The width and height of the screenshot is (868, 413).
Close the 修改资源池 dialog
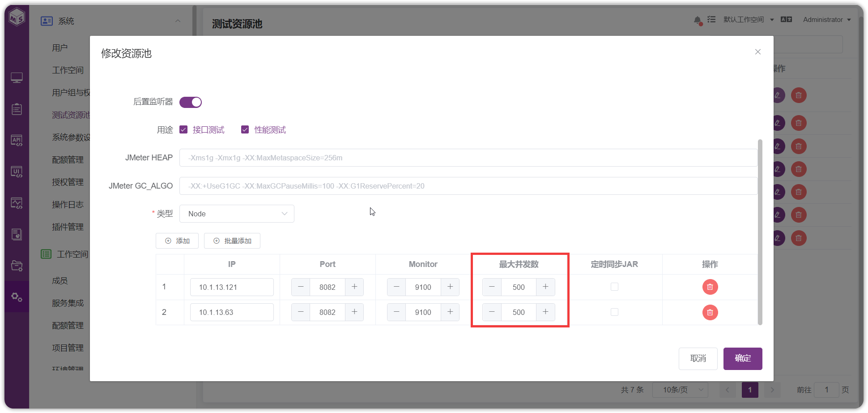pyautogui.click(x=758, y=52)
